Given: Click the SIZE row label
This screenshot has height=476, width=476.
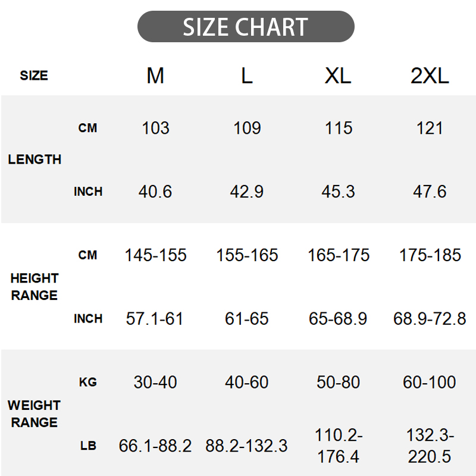Looking at the screenshot, I should (x=34, y=76).
